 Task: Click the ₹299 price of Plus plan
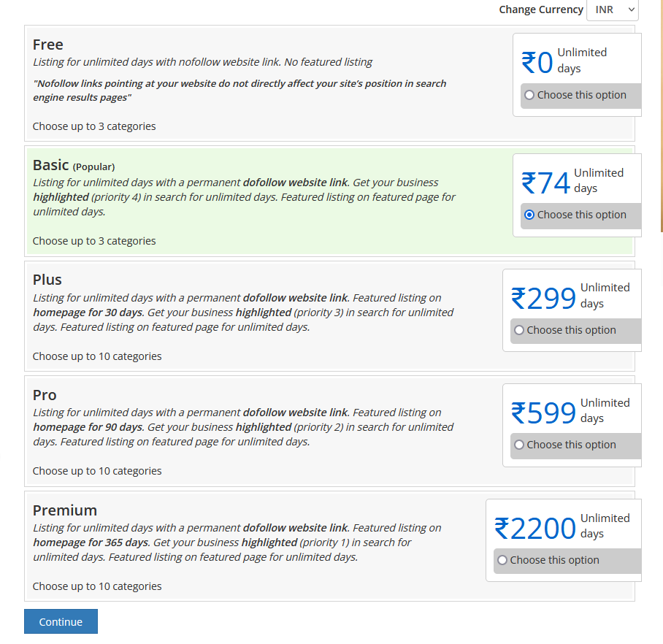click(x=543, y=298)
